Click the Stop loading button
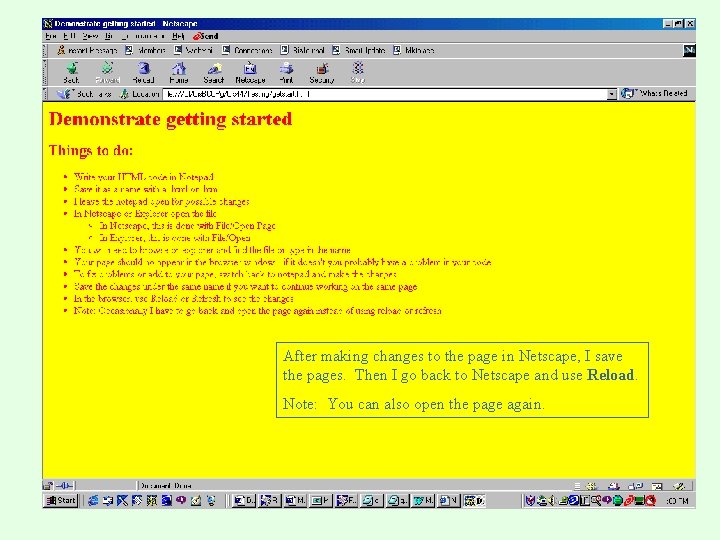The image size is (720, 540). [358, 73]
